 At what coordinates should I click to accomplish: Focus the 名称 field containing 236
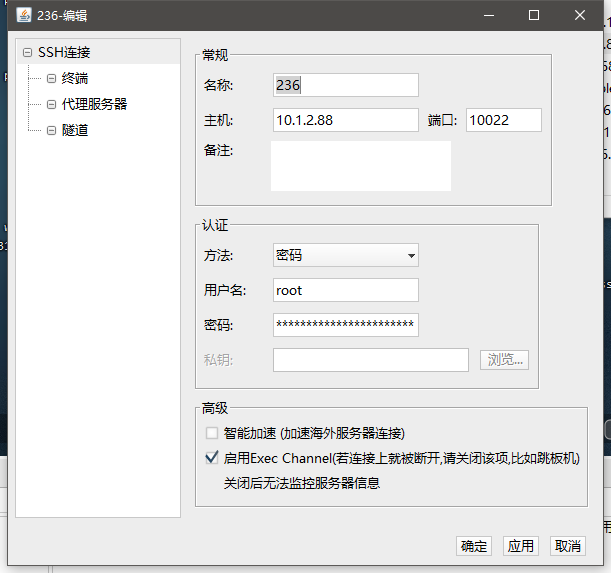click(x=346, y=85)
